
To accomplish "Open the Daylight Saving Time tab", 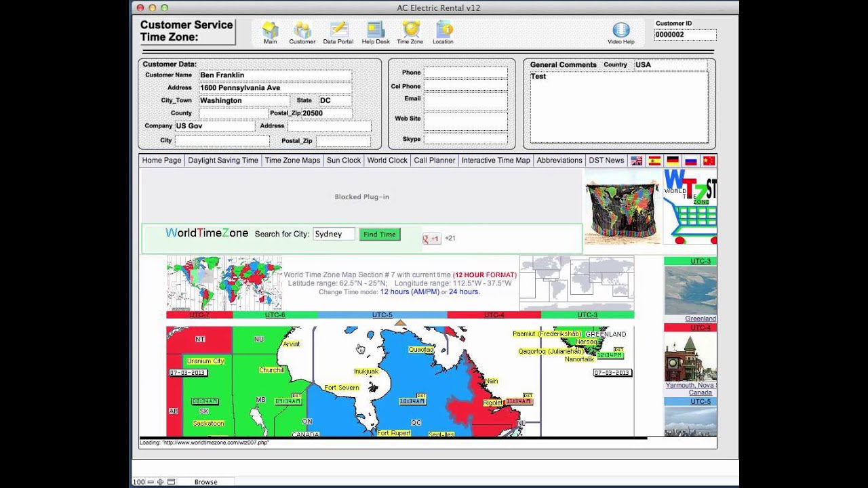I will pos(223,161).
